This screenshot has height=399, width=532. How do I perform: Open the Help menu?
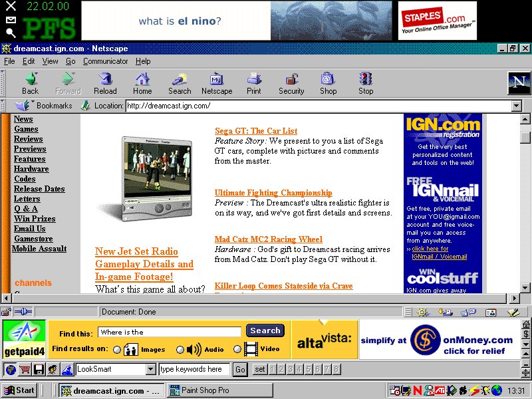pyautogui.click(x=143, y=61)
